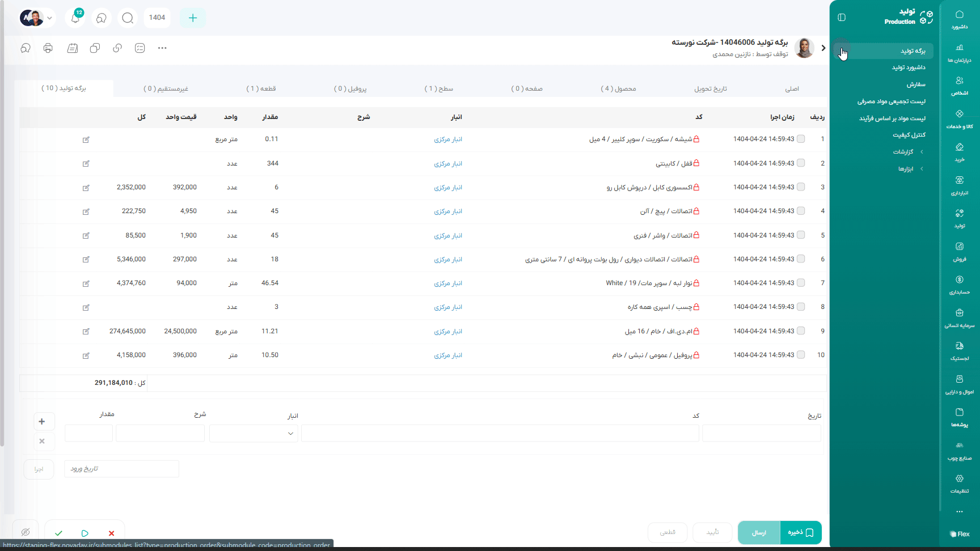Expand the ابزارها submenu

tap(910, 169)
